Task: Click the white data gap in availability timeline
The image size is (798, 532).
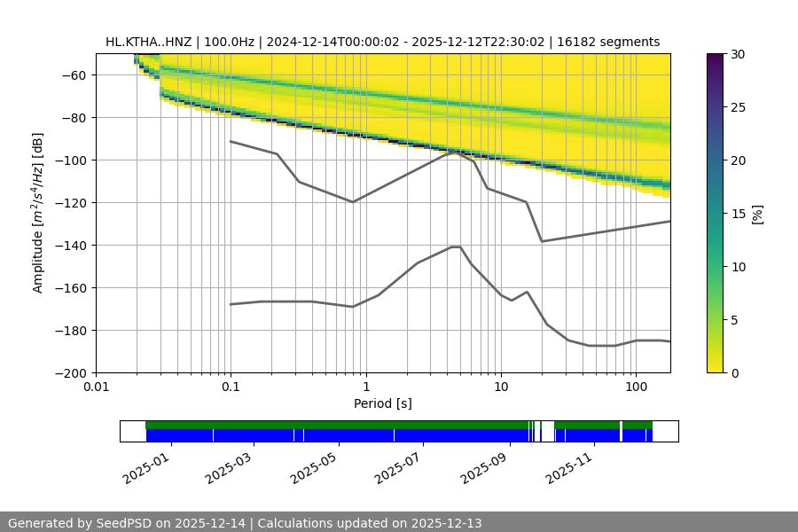Action: tap(547, 431)
